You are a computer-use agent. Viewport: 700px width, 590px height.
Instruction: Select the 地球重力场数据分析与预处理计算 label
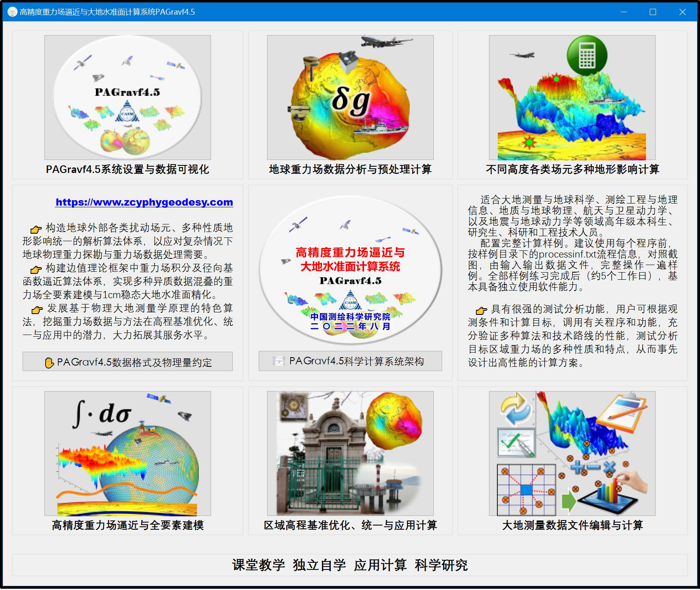350,169
